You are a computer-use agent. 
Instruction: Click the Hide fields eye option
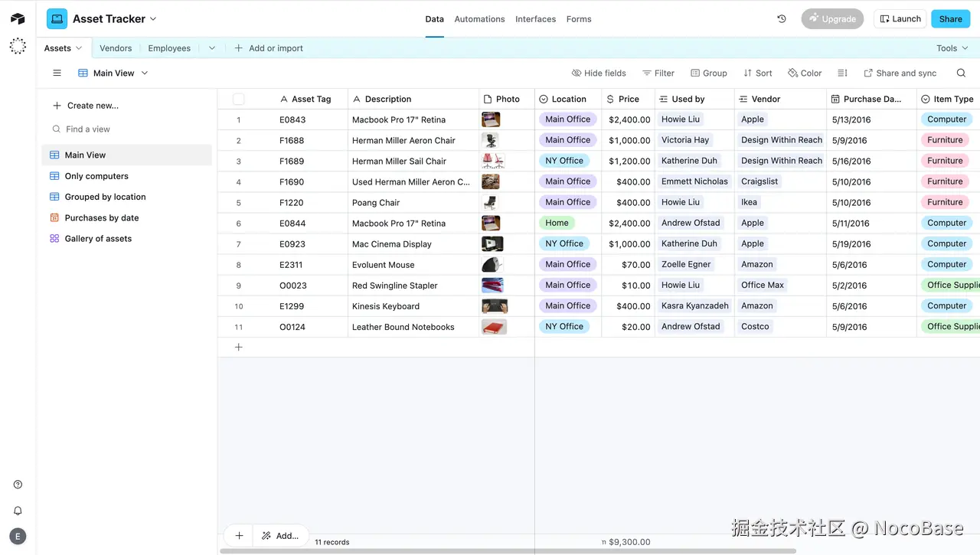pos(599,73)
